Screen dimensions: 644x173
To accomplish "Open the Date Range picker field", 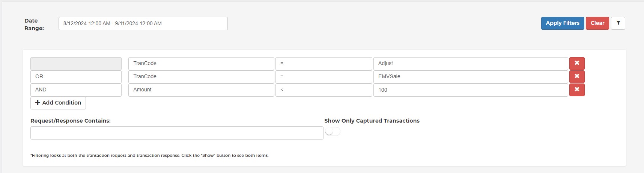I will 143,23.
